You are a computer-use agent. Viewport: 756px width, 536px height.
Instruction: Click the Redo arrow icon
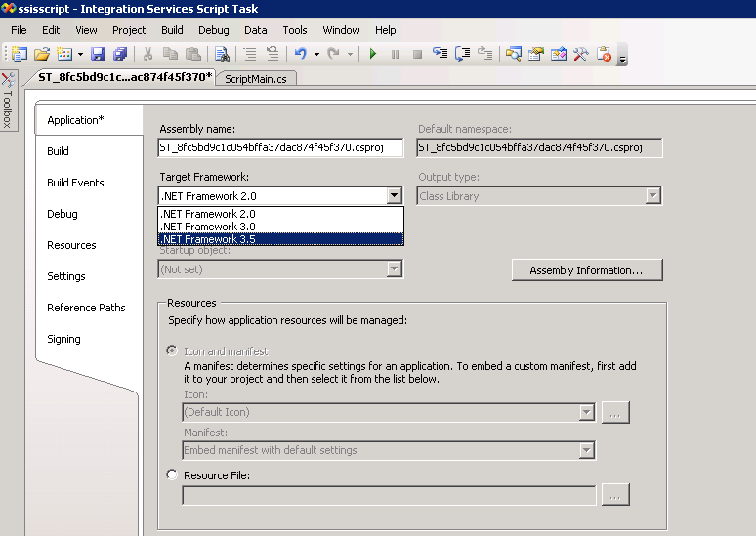(334, 54)
